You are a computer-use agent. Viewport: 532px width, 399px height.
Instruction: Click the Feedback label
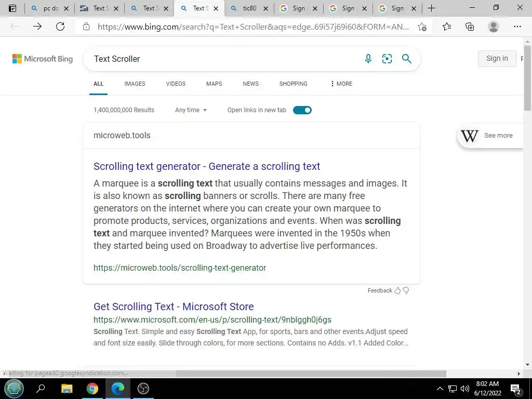click(380, 290)
